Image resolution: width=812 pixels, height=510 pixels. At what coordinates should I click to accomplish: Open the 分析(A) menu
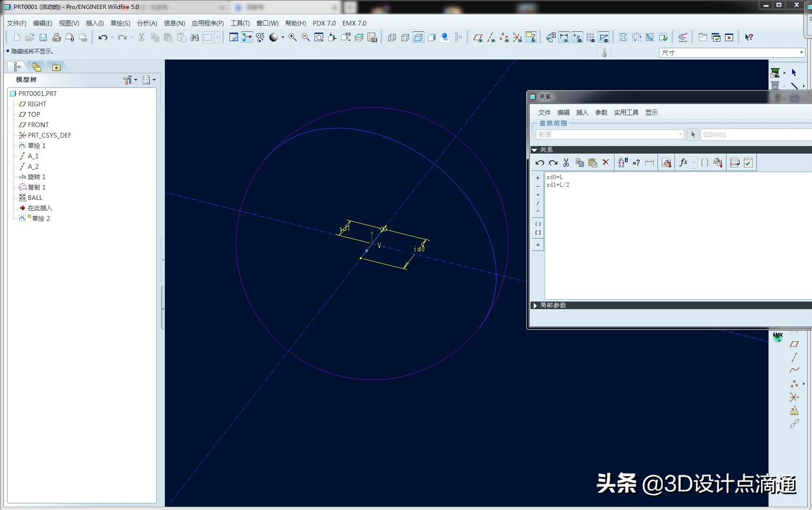[x=146, y=23]
